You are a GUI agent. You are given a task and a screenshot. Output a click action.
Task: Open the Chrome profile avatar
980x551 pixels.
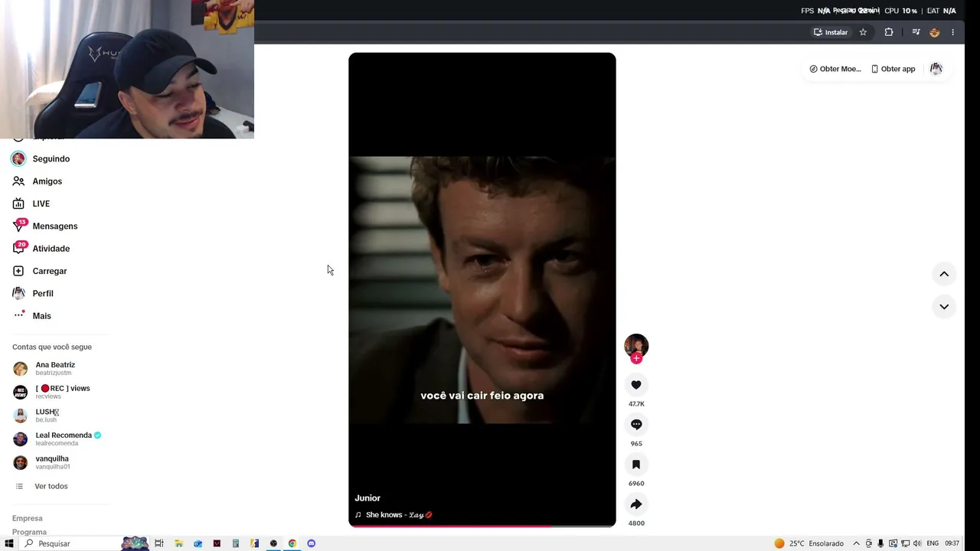click(x=934, y=32)
